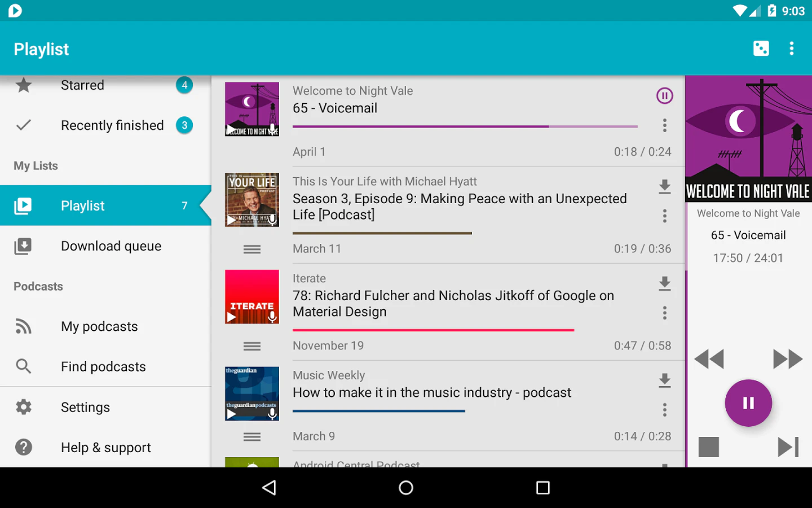
Task: Open options menu for Michael Hyatt episode
Action: tap(665, 216)
